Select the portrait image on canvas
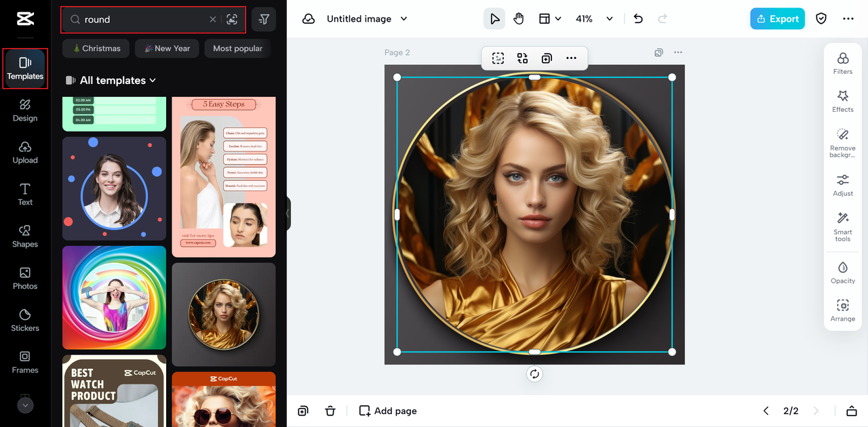The image size is (868, 427). (x=534, y=214)
